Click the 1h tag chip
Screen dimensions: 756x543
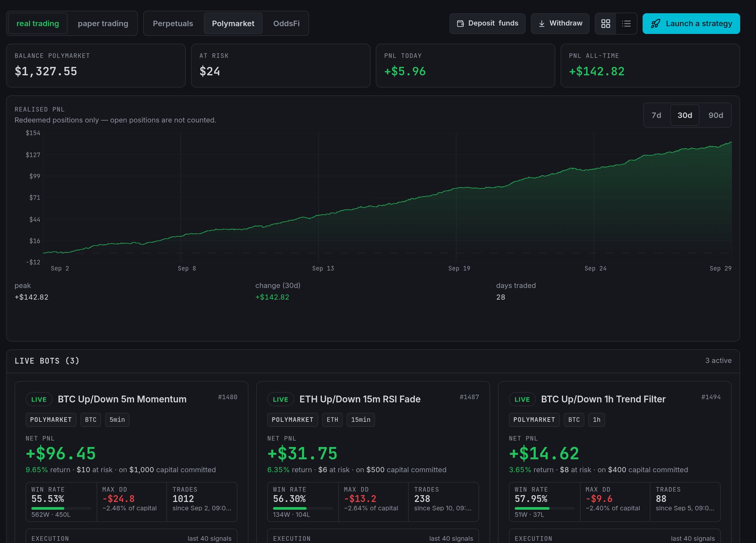click(596, 420)
